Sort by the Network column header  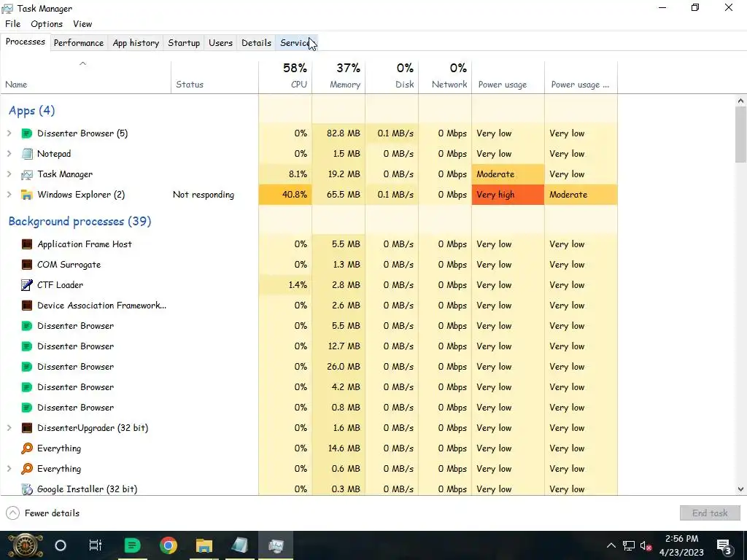click(446, 77)
